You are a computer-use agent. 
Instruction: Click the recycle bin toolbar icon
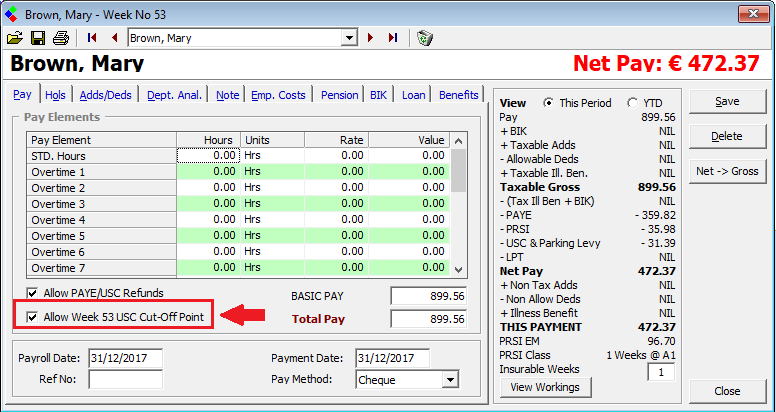coord(425,38)
